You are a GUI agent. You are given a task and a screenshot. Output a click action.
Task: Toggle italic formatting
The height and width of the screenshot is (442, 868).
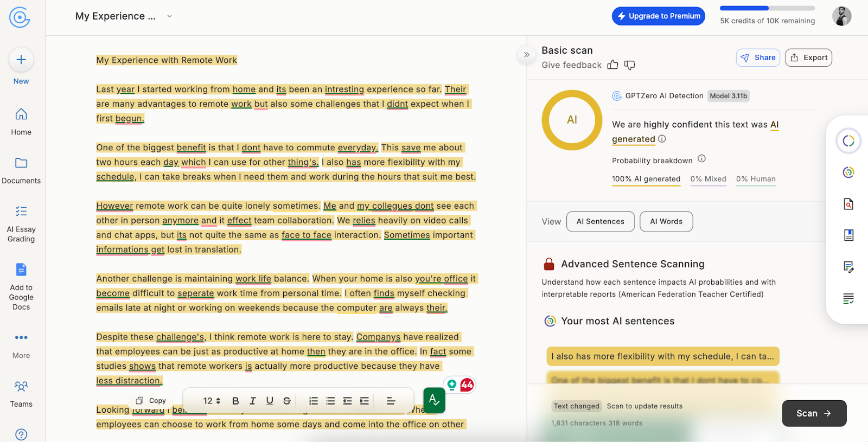point(252,401)
